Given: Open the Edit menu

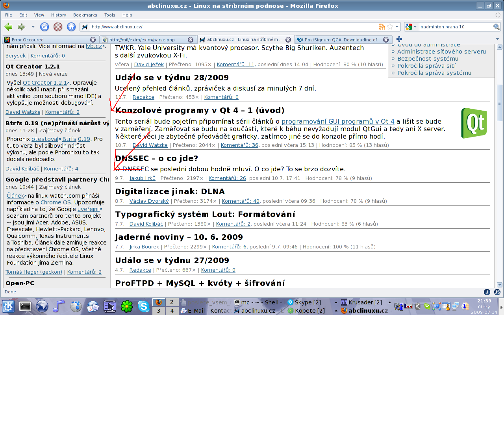Looking at the screenshot, I should 23,15.
